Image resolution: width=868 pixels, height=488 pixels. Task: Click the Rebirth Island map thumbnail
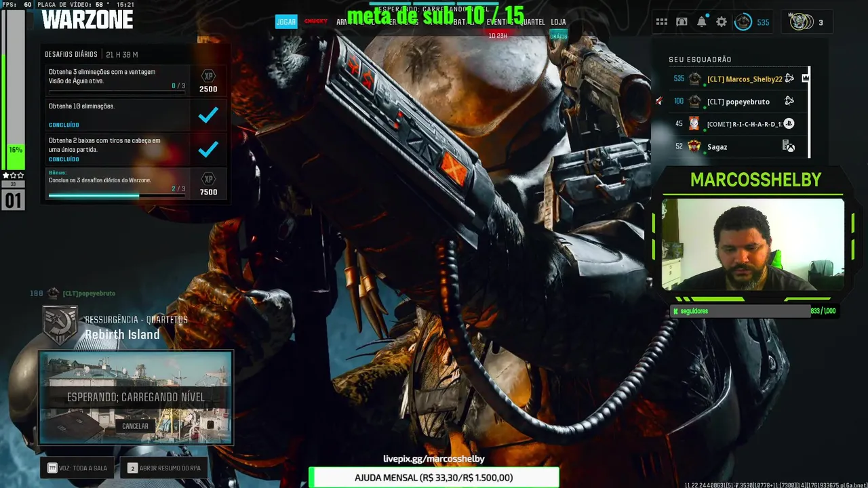click(136, 398)
